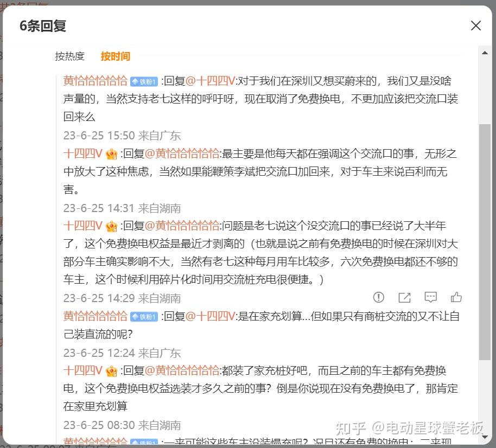Click the 铁粉1 badge next to 黄恰恰恰恰恰
Screen dimensions: 496x448
[144, 80]
